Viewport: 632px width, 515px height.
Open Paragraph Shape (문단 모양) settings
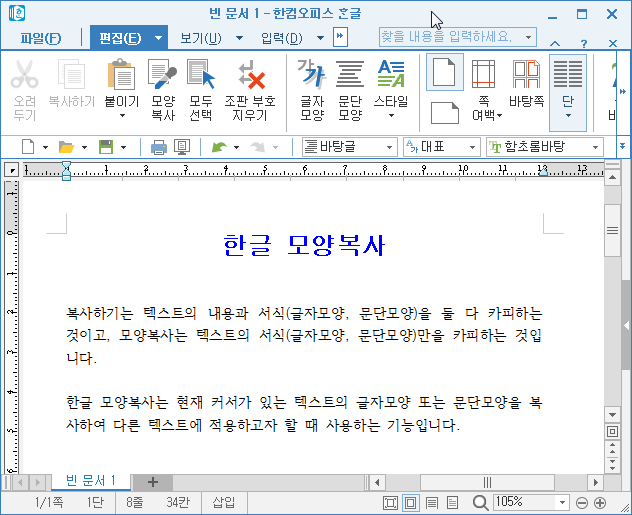[350, 74]
